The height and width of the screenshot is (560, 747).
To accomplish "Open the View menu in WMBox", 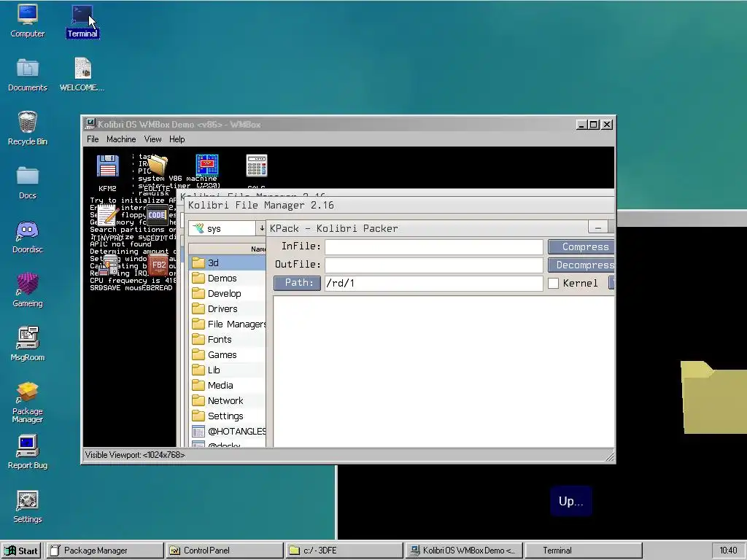I will [x=152, y=139].
